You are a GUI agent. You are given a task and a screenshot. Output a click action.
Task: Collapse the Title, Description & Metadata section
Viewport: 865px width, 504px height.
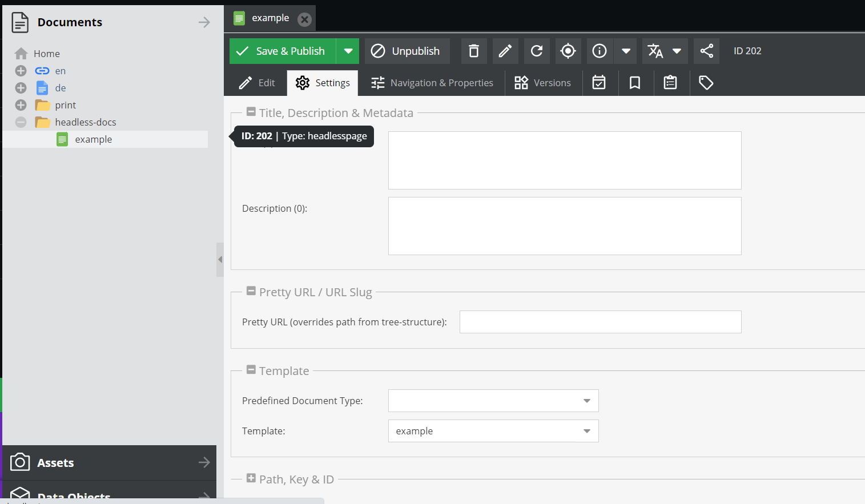[x=251, y=112]
